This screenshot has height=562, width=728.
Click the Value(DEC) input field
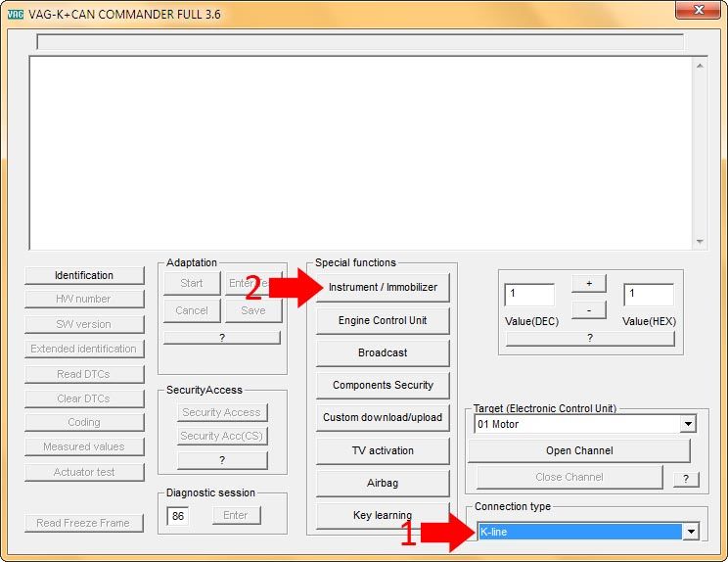(x=529, y=295)
